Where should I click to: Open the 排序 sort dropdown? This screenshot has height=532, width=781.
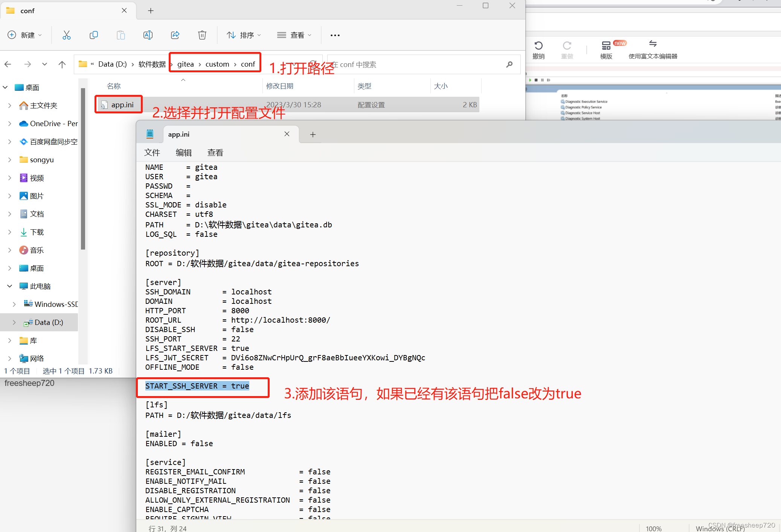tap(244, 35)
